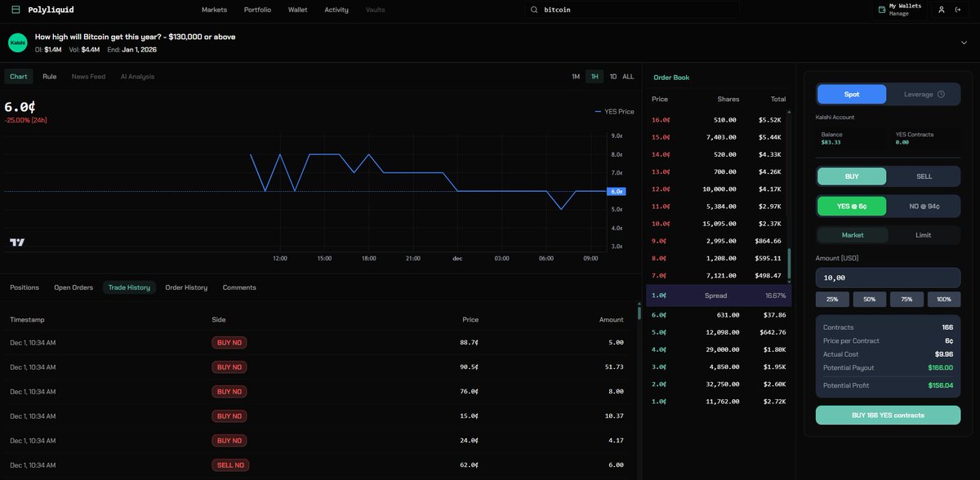Image resolution: width=980 pixels, height=480 pixels.
Task: Set amount to 50% of balance
Action: click(870, 300)
